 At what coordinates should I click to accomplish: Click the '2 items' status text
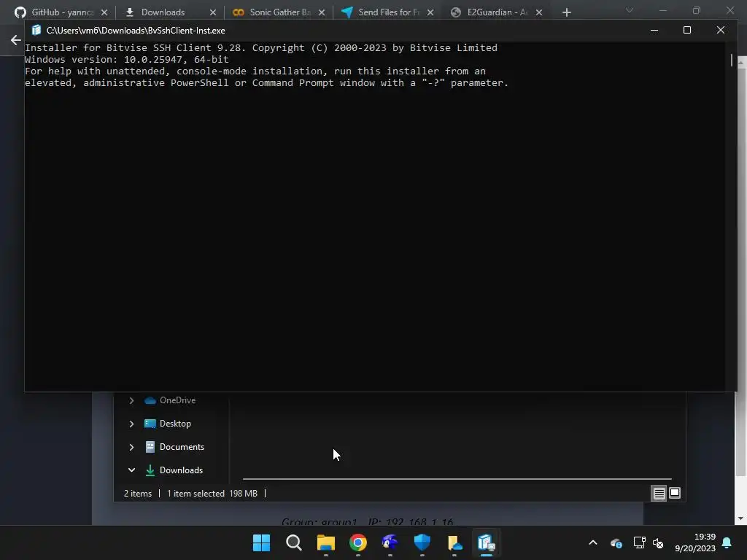point(138,494)
